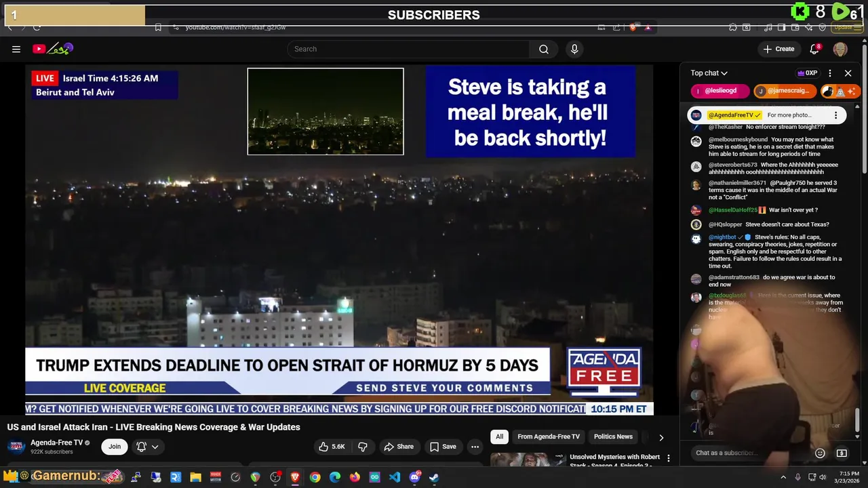Open Firefox from the taskbar

click(355, 477)
